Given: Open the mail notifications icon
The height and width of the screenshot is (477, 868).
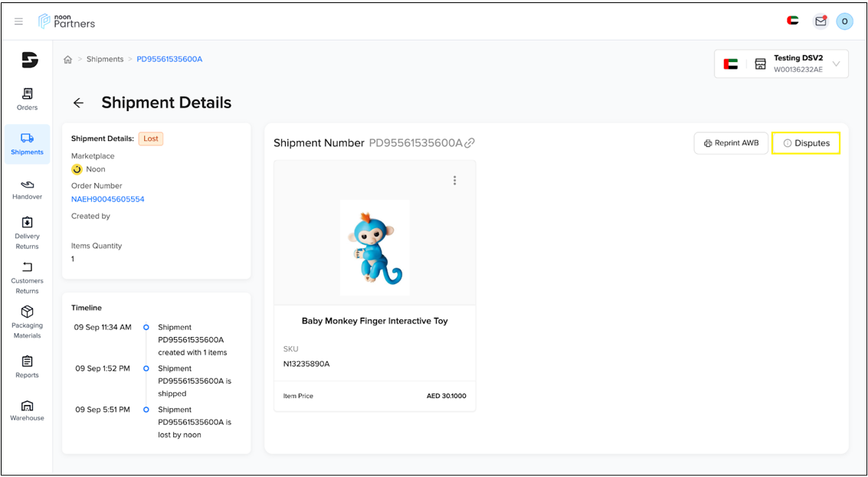Looking at the screenshot, I should [x=821, y=21].
